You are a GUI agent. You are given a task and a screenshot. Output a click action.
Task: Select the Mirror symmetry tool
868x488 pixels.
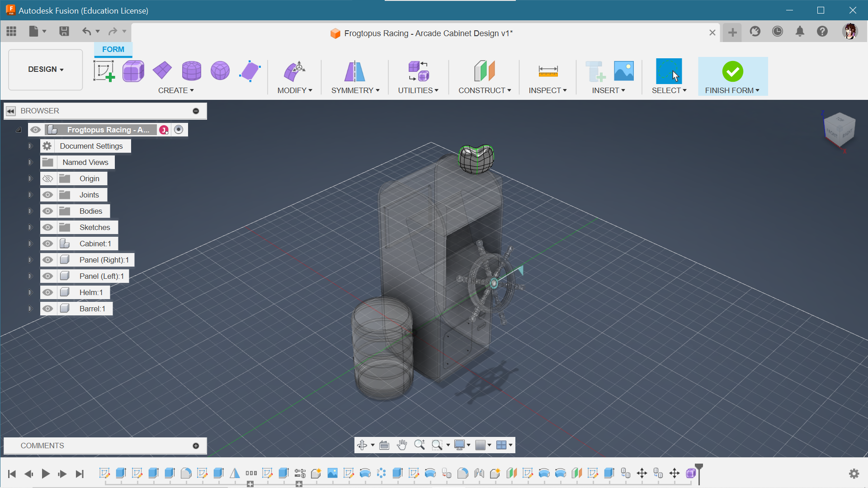click(x=355, y=71)
